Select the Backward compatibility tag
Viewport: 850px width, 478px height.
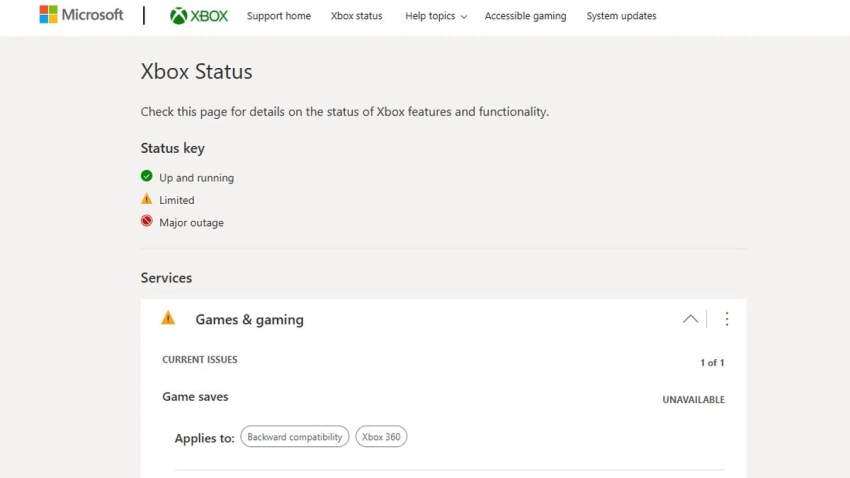pyautogui.click(x=295, y=437)
